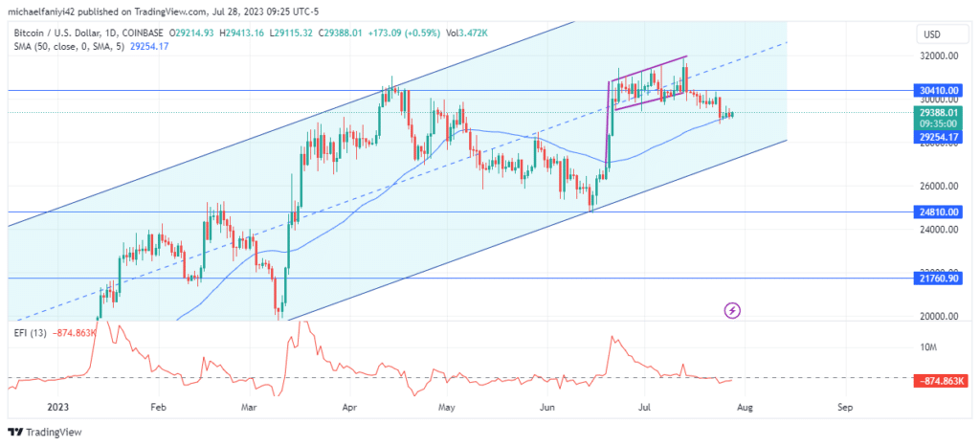980x446 pixels.
Task: Click the Jul label on time axis
Action: coord(644,408)
